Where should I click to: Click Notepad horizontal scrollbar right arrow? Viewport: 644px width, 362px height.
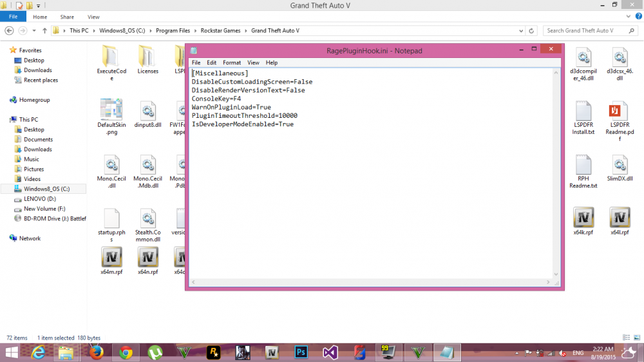click(x=548, y=282)
